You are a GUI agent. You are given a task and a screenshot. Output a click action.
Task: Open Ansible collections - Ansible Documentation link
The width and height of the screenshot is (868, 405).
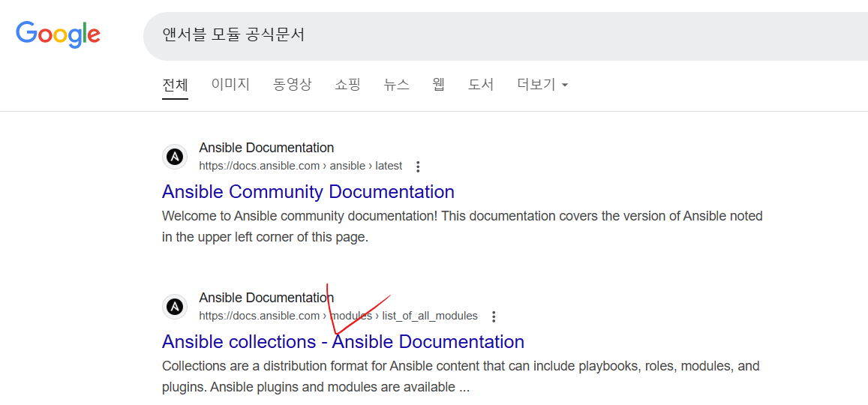point(343,342)
